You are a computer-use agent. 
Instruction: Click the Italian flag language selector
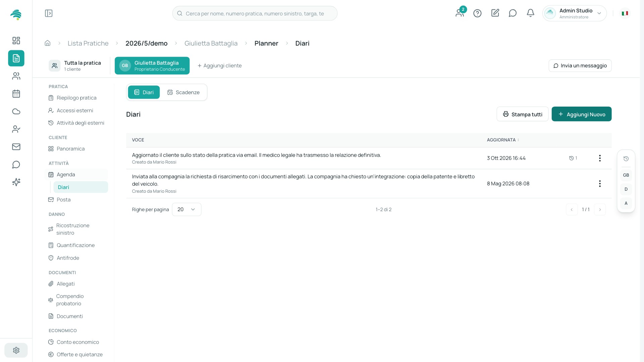[x=625, y=13]
